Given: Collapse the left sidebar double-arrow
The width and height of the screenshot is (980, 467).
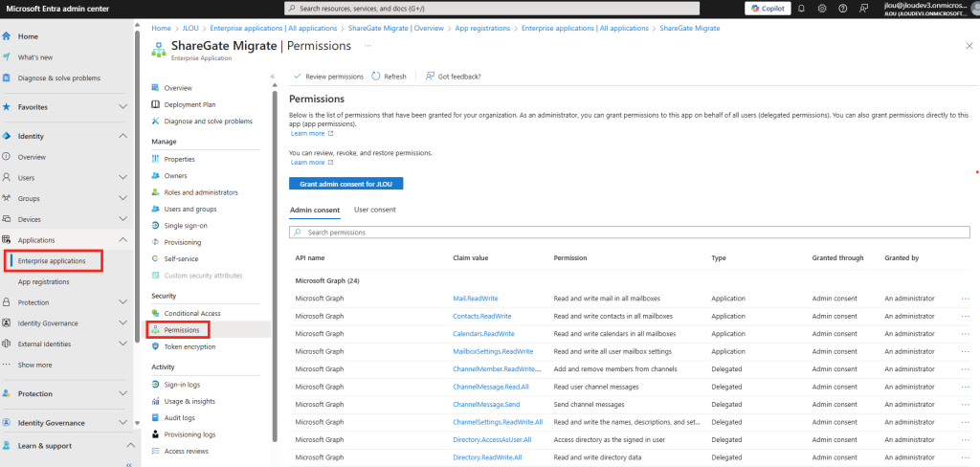Looking at the screenshot, I should [129, 463].
